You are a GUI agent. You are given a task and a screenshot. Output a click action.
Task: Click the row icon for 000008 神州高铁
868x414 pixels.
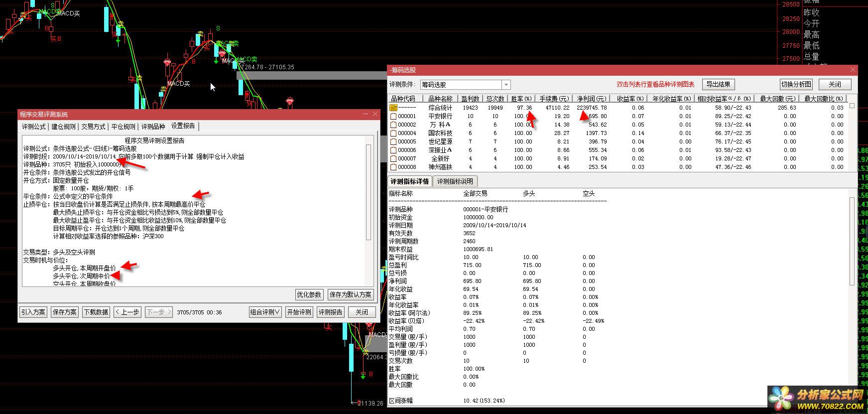[393, 167]
